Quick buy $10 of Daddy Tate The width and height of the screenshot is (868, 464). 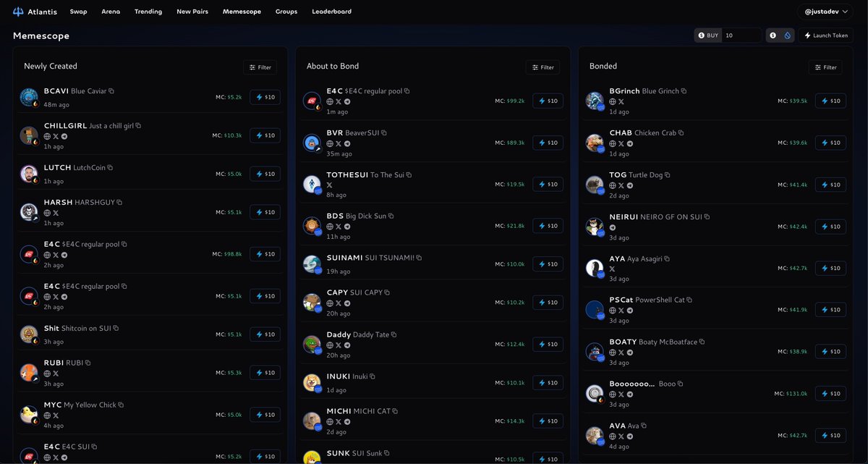[x=548, y=344]
